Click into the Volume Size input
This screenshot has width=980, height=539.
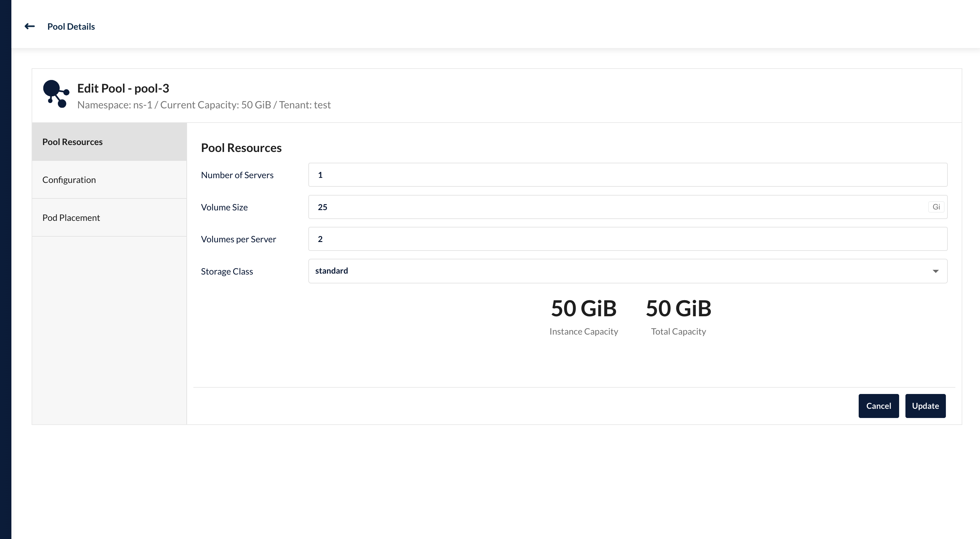coord(616,207)
